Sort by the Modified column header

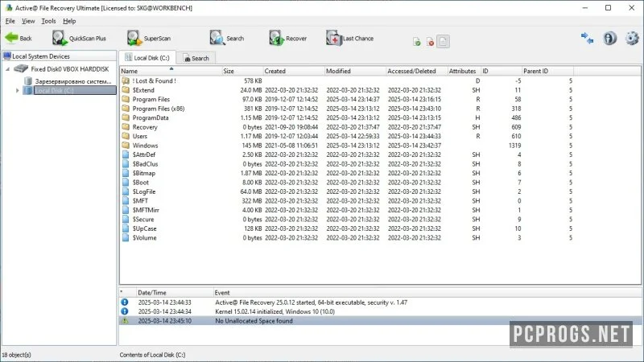[355, 71]
